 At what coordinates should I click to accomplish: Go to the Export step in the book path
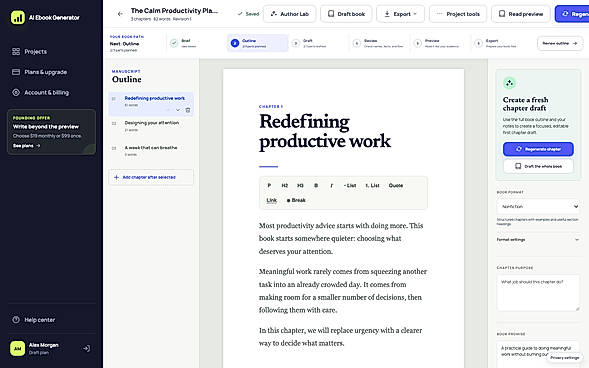pos(501,43)
